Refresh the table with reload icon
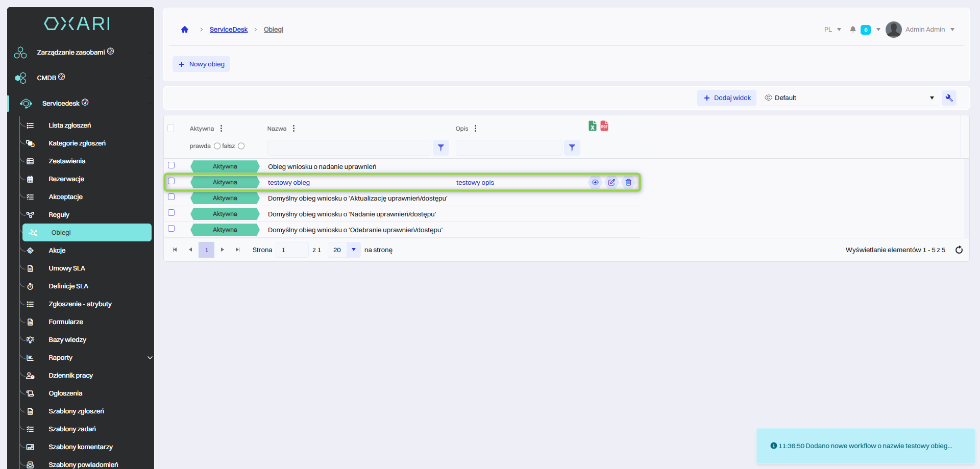The width and height of the screenshot is (980, 469). pos(959,250)
